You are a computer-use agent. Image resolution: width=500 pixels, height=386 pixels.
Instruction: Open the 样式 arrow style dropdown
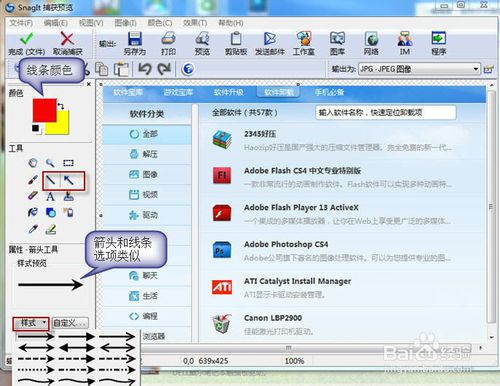click(31, 323)
